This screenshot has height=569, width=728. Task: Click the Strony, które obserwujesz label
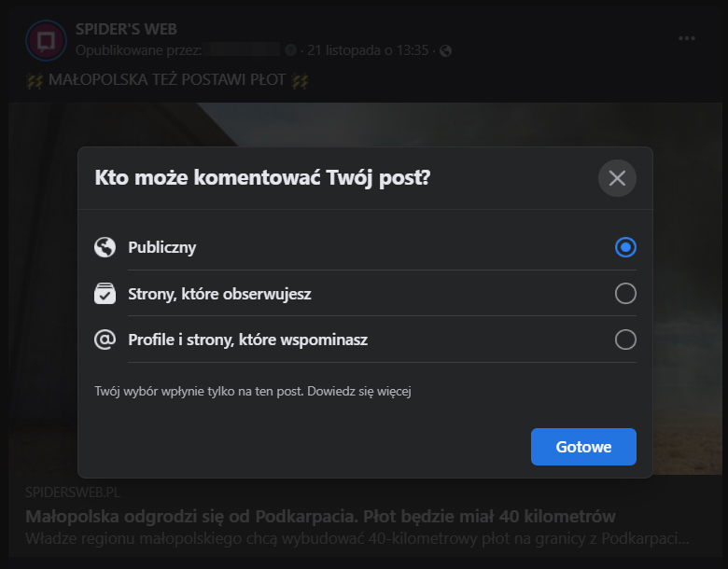[x=219, y=294]
